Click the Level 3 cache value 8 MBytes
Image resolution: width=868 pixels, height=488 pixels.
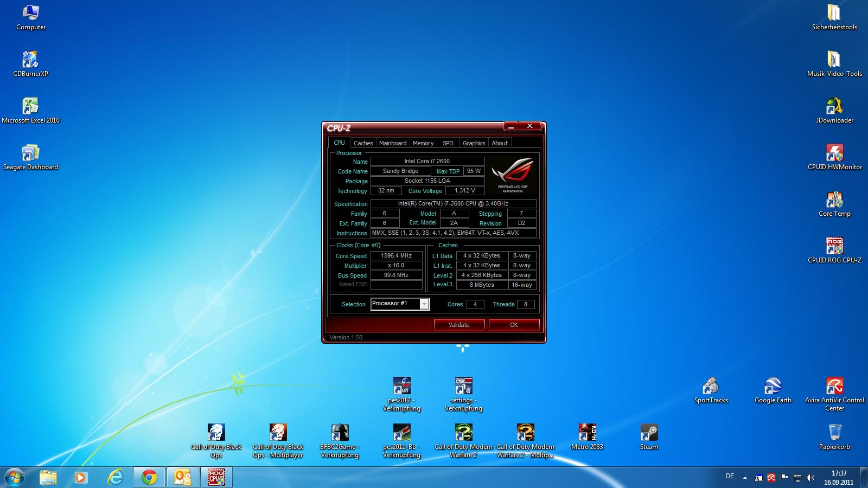click(482, 285)
